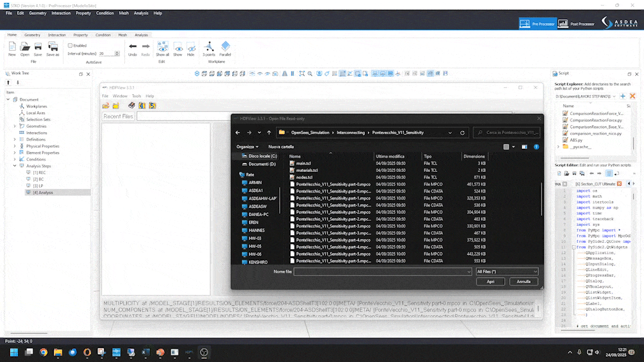
Task: Click the HDFView open-file folder icon
Action: pyautogui.click(x=106, y=106)
